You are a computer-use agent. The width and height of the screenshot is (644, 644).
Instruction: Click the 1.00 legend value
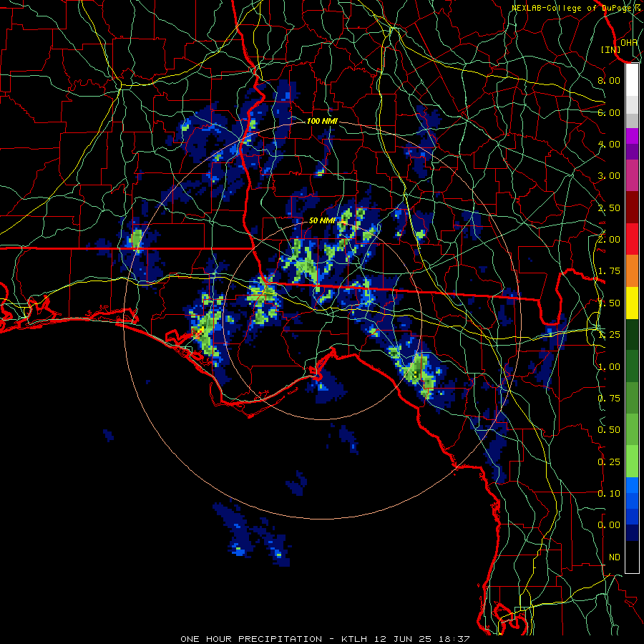click(609, 367)
